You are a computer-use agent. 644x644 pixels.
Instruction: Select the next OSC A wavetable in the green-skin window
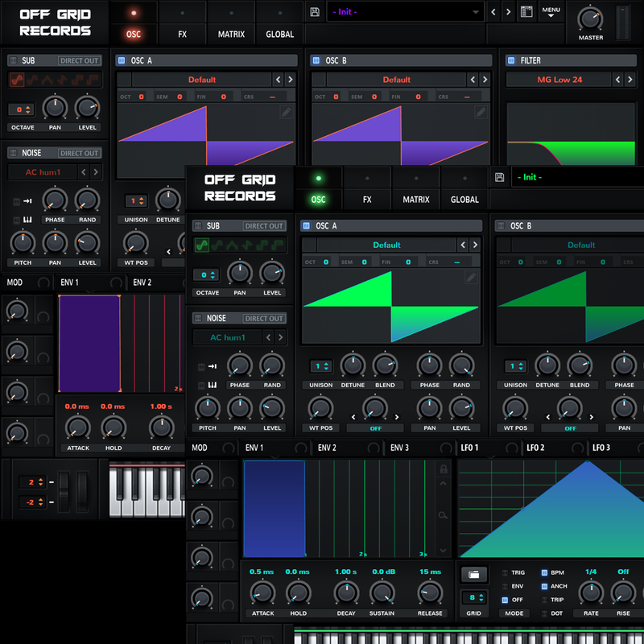click(475, 245)
